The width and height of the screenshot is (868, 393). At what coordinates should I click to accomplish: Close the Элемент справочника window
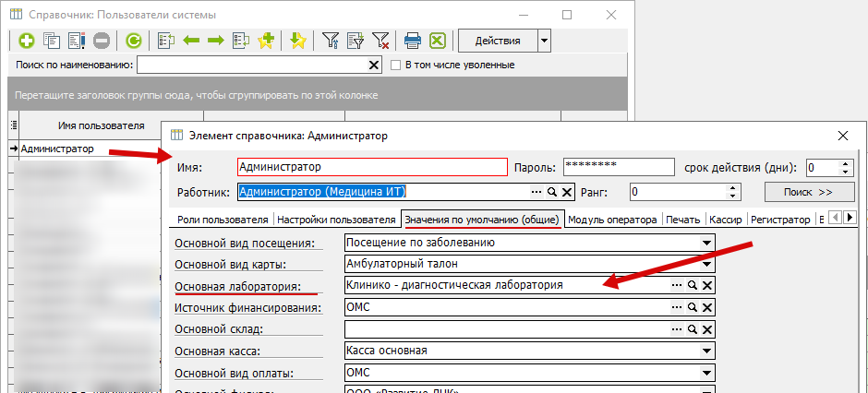pyautogui.click(x=843, y=136)
